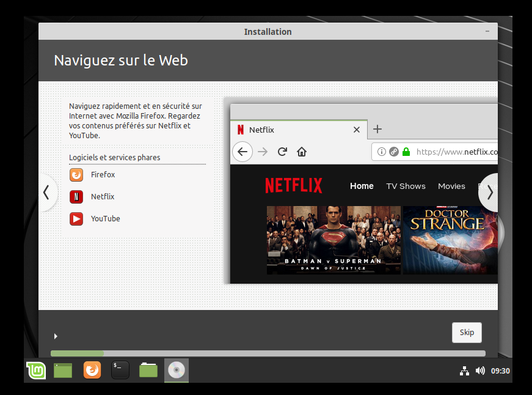Advance to next slide with right arrow
Screen dimensions: 532x395
pos(490,193)
